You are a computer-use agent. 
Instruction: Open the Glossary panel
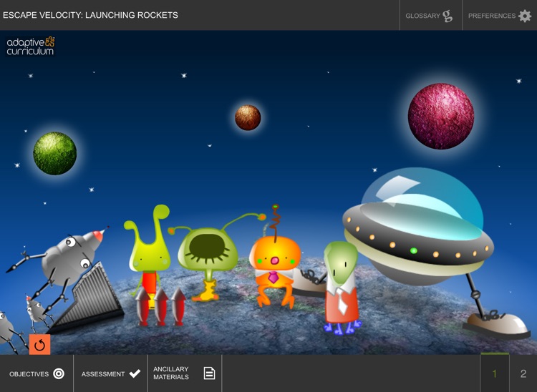[431, 16]
